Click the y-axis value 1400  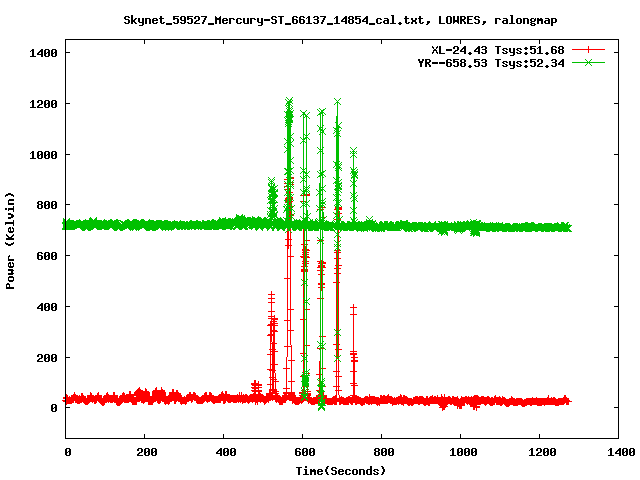(x=43, y=53)
